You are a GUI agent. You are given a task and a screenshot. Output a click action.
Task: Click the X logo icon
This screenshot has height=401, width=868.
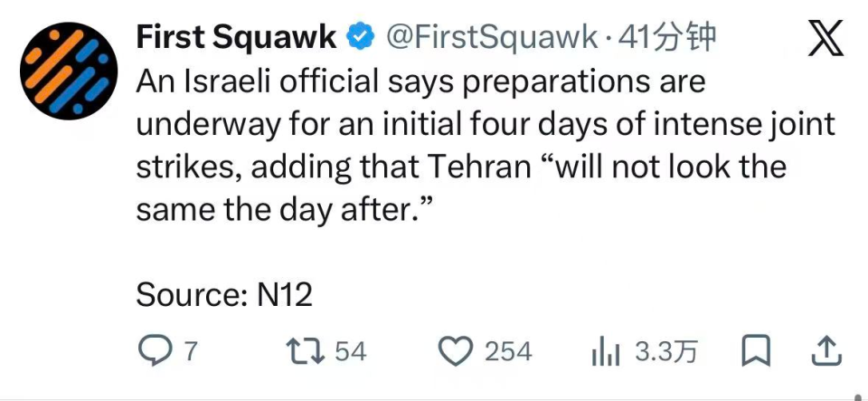pos(826,39)
